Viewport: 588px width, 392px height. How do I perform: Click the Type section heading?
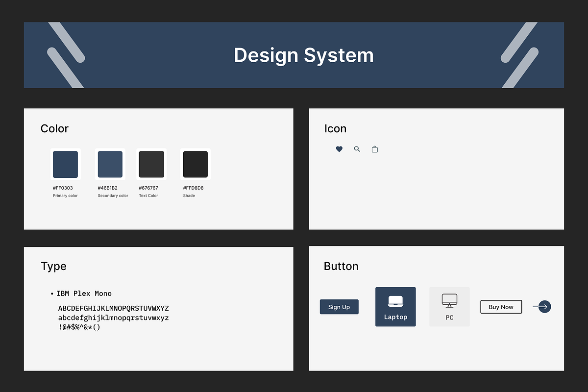pos(53,267)
